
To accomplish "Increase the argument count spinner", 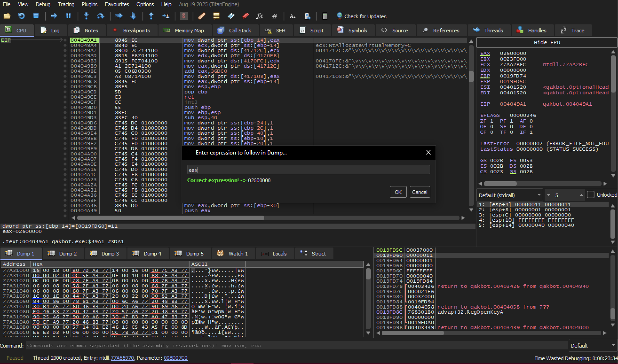I will pos(581,195).
